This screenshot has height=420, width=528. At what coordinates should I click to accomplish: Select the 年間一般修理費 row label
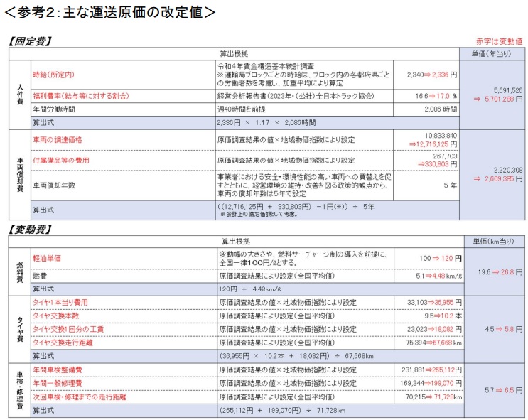[x=57, y=383]
